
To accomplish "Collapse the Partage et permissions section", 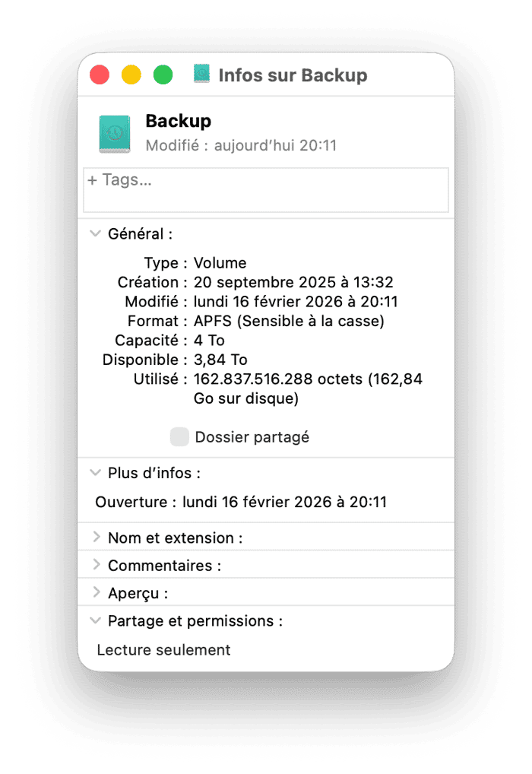I will (95, 621).
